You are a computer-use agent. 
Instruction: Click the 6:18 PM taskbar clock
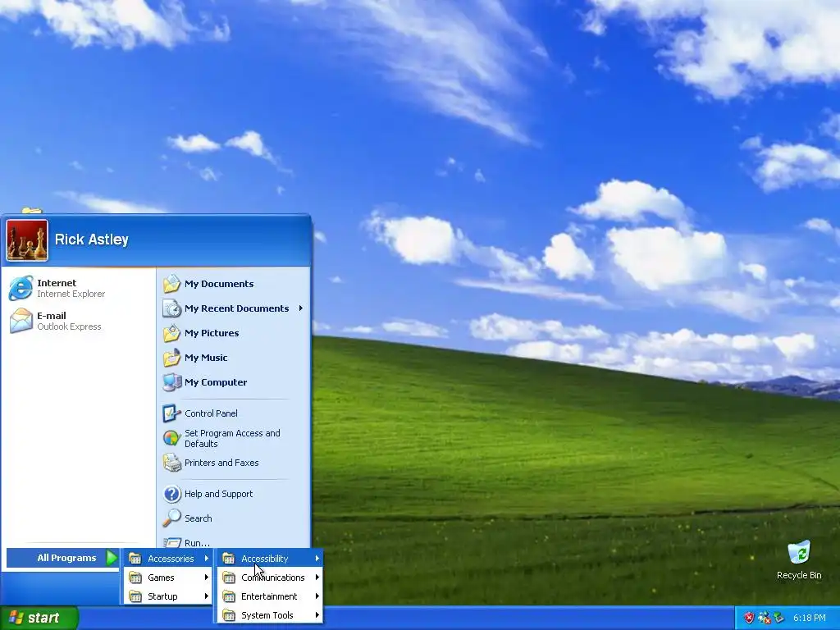coord(809,618)
